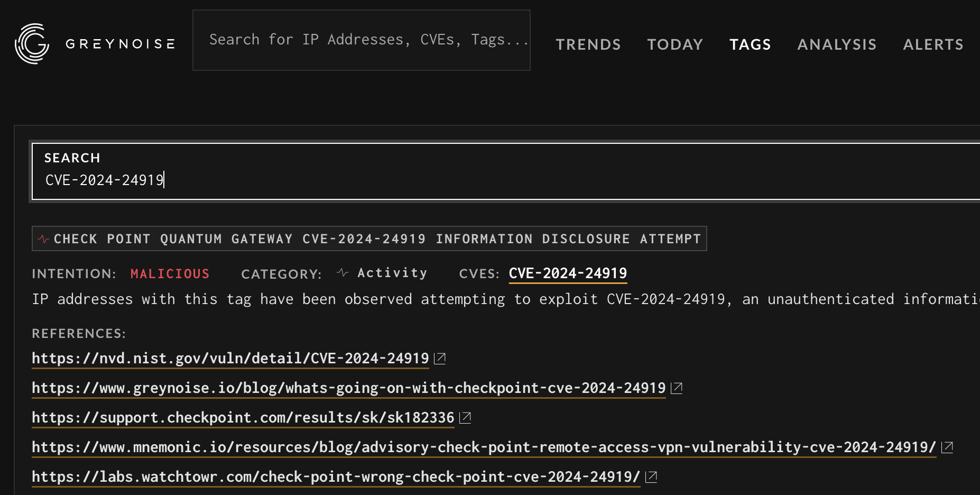
Task: Open the Alerts page
Action: [933, 44]
